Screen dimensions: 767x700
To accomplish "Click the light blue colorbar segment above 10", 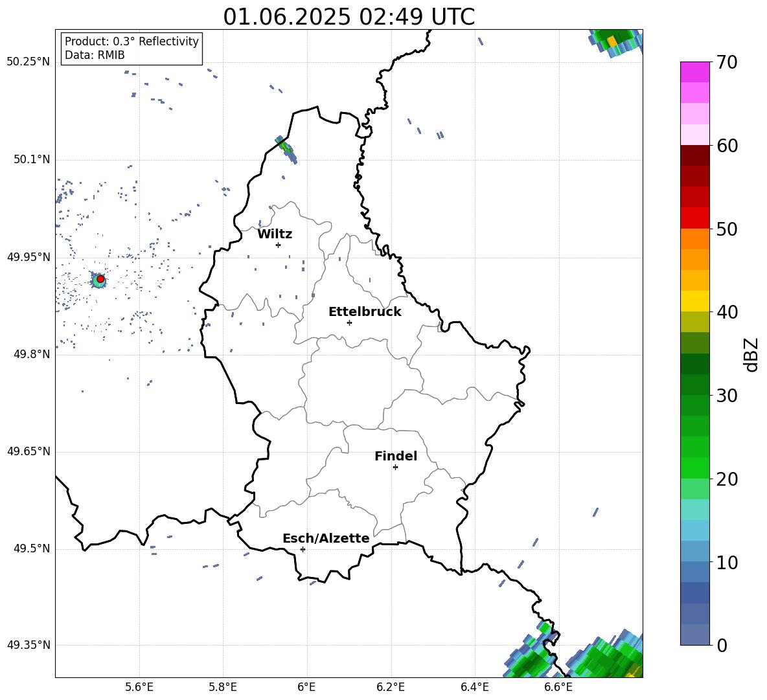I will click(694, 530).
